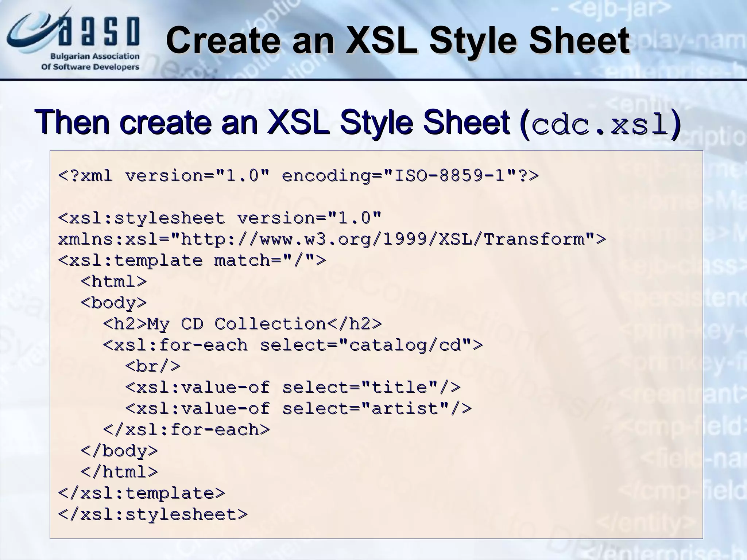Click the '<xsl:template match="/">' line
The image size is (747, 560).
(x=192, y=261)
